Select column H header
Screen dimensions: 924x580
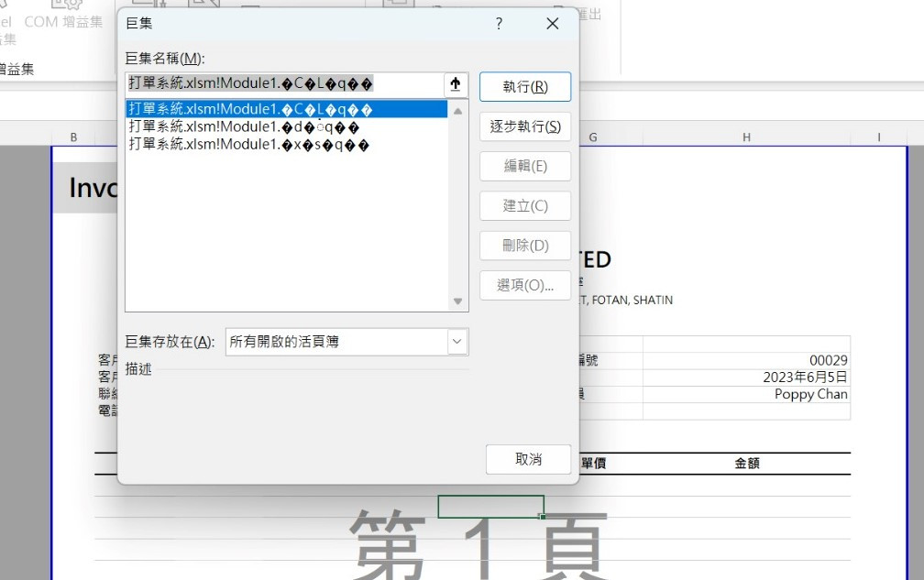[x=746, y=137]
